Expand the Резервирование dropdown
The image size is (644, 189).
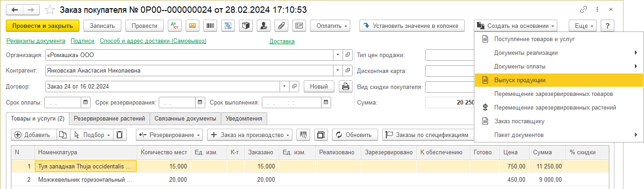170,135
